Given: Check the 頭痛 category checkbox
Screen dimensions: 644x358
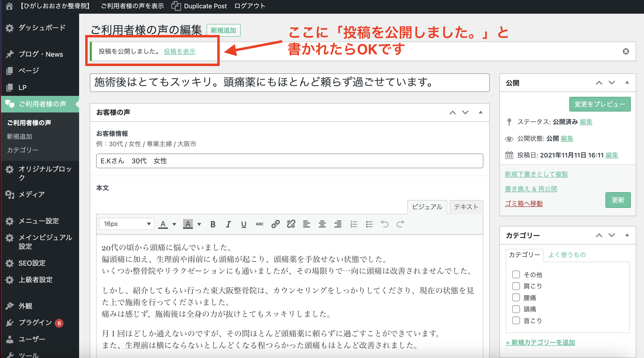Looking at the screenshot, I should click(x=516, y=309).
